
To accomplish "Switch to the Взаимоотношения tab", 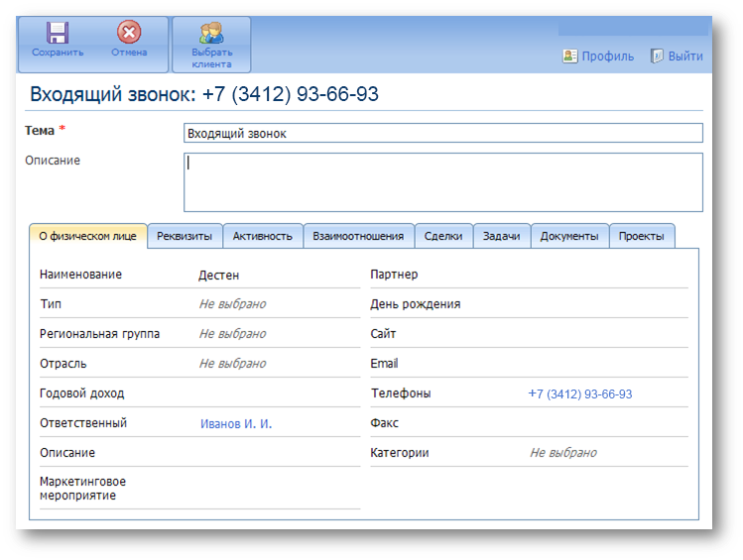I will coord(358,236).
